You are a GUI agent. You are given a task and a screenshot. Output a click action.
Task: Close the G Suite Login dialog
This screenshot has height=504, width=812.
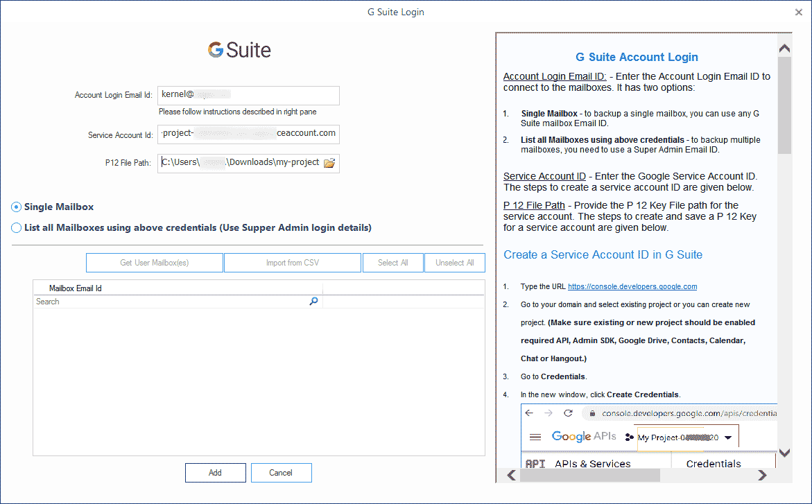coord(799,12)
